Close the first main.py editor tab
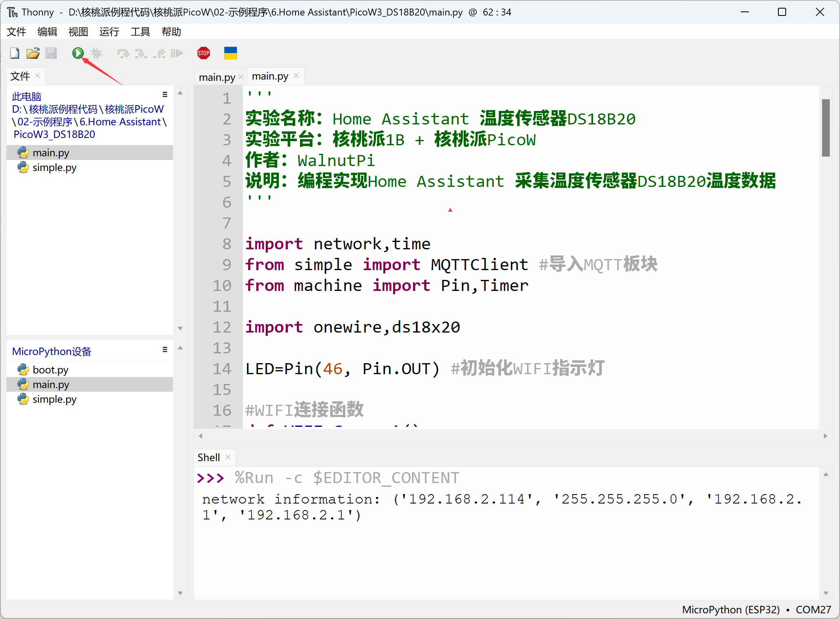Screen dimensions: 840x619 [241, 77]
